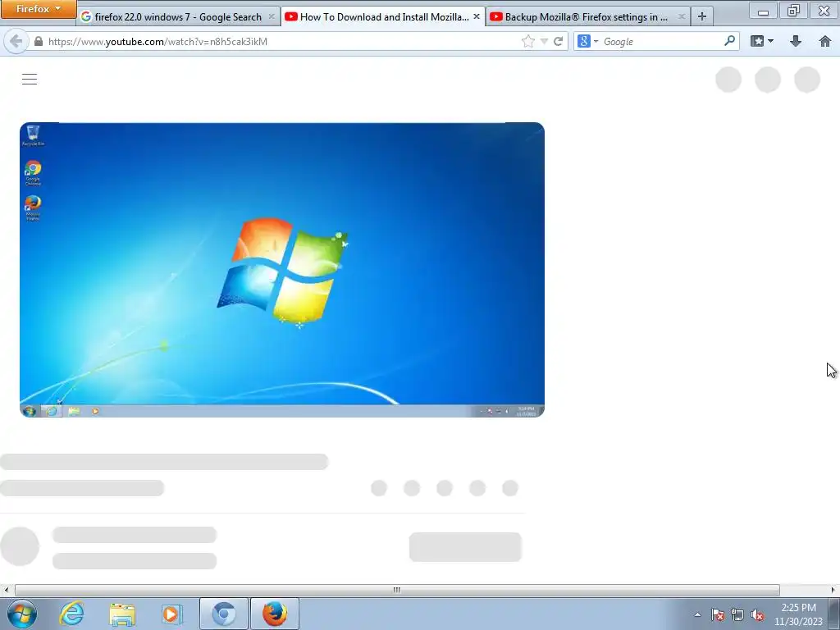840x630 pixels.
Task: Reload the current page
Action: click(558, 41)
